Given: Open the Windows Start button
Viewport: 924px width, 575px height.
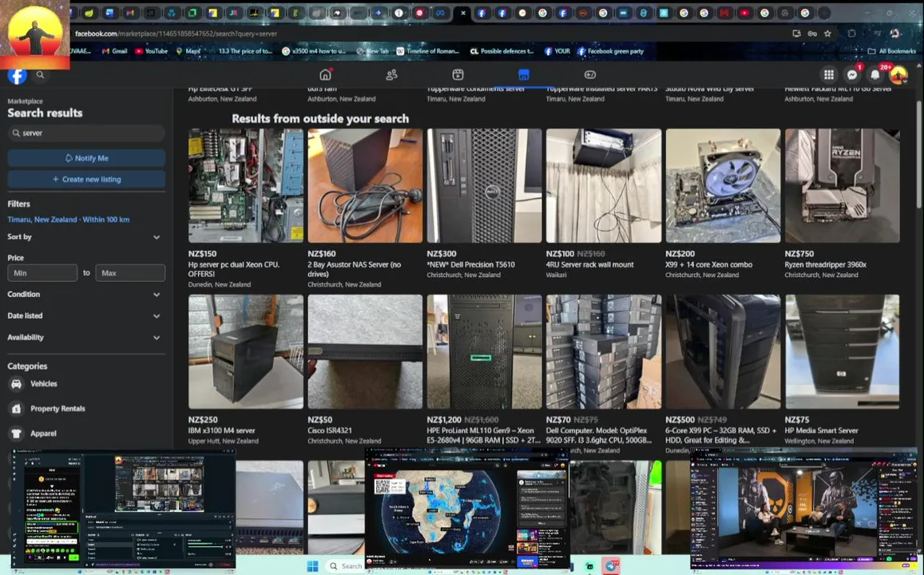Looking at the screenshot, I should (312, 566).
